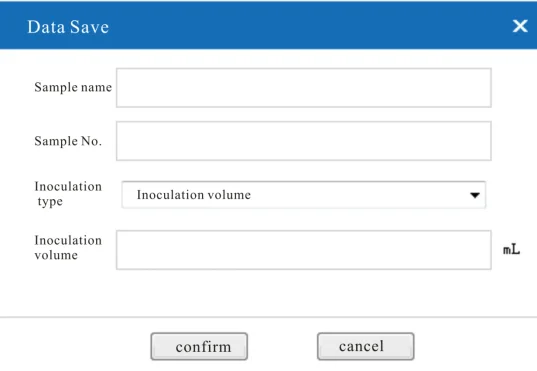Click the 'Inoculation volume' field label at left
Image resolution: width=537 pixels, height=371 pixels.
(x=68, y=248)
